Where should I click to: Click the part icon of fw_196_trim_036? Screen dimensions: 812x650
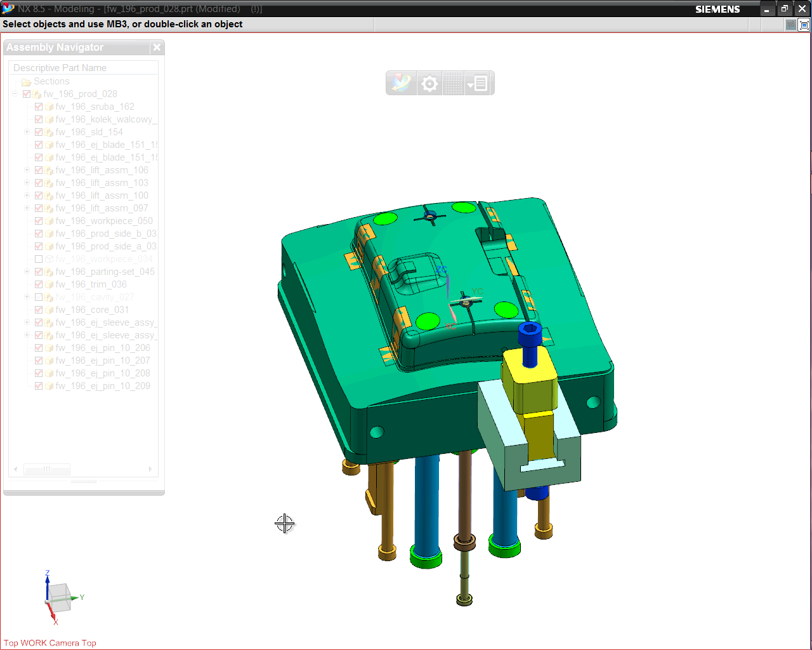49,285
